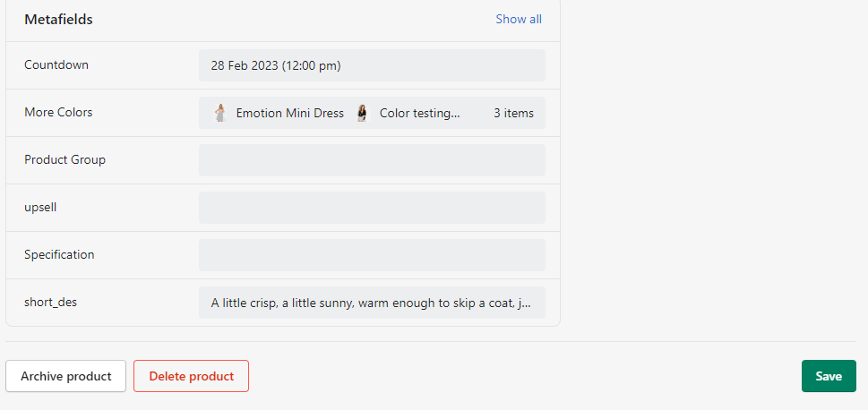
Task: Select the empty upsell metafield input
Action: tap(372, 208)
